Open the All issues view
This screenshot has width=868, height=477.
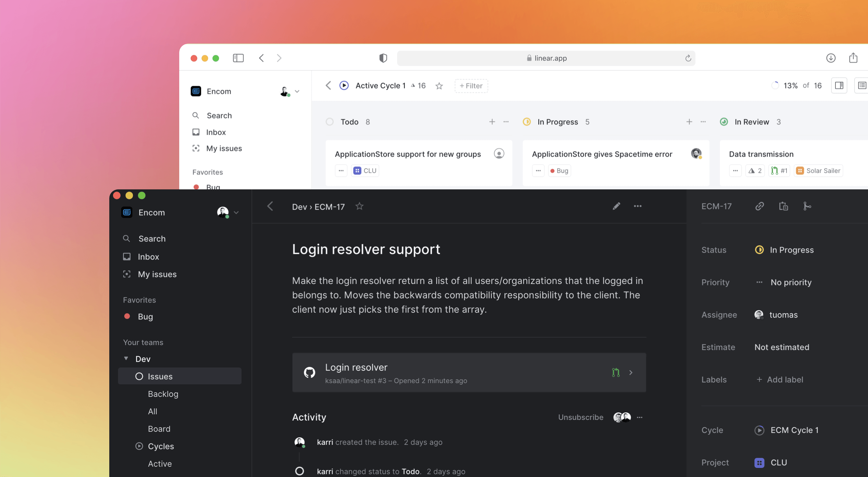click(152, 411)
